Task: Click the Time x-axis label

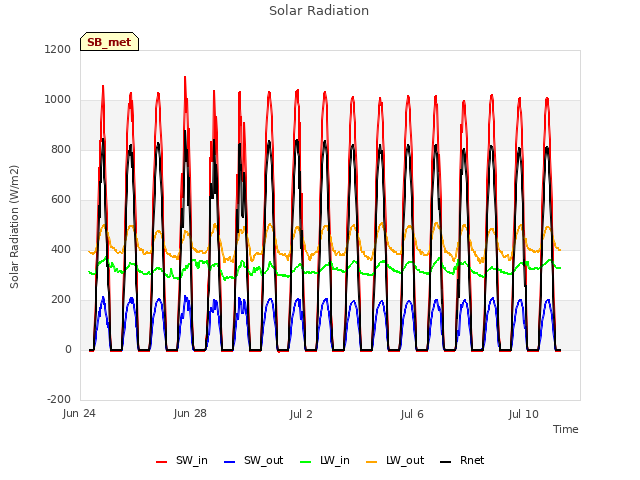Action: click(566, 429)
